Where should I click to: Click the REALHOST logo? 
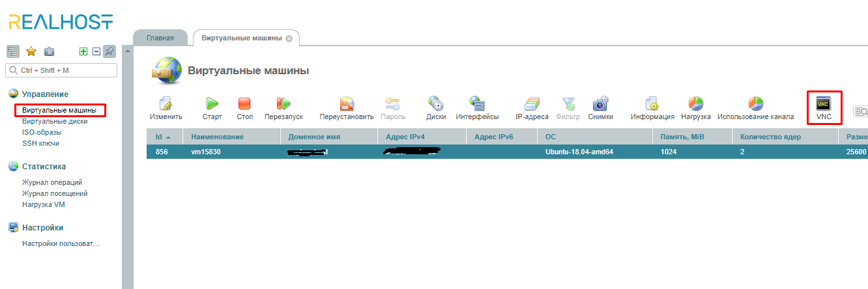coord(61,21)
